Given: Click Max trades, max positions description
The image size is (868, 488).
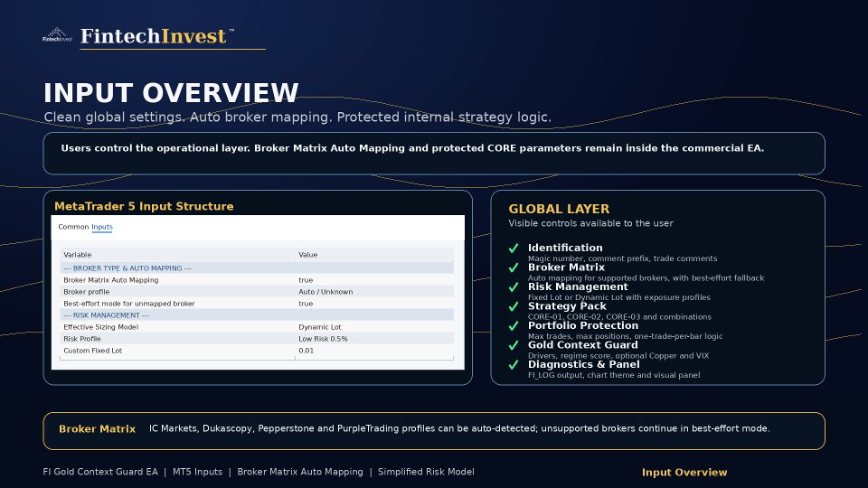Looking at the screenshot, I should pos(625,336).
